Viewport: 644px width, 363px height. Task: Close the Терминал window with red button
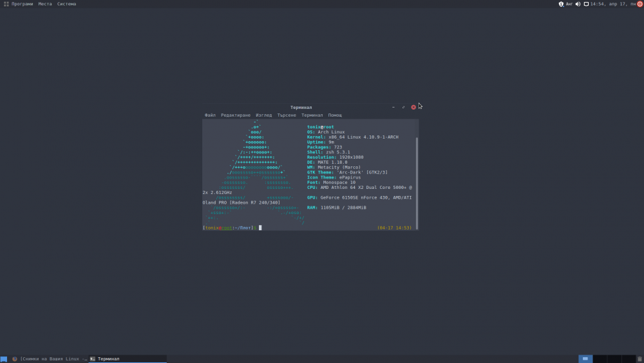tap(413, 107)
